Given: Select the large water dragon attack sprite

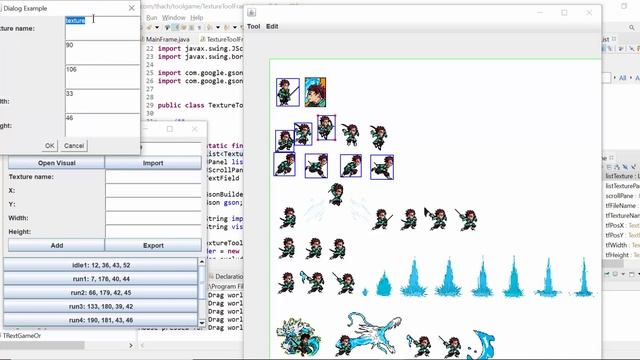Looking at the screenshot, I should 368,334.
